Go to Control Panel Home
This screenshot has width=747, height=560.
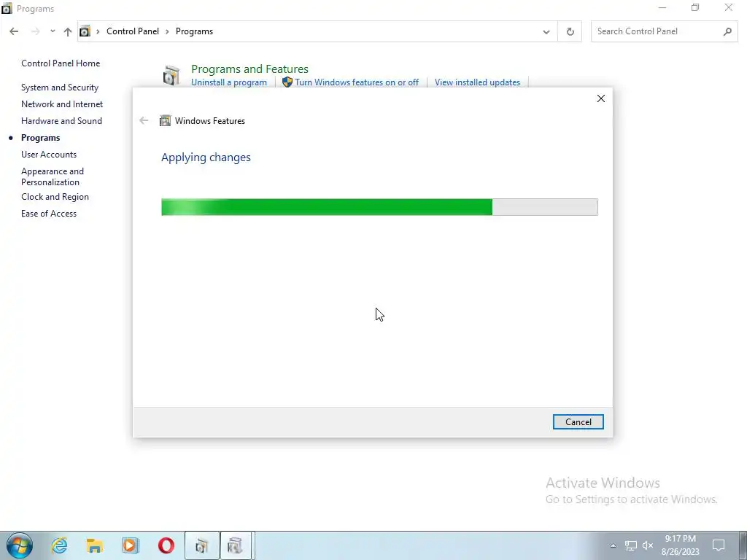point(61,63)
